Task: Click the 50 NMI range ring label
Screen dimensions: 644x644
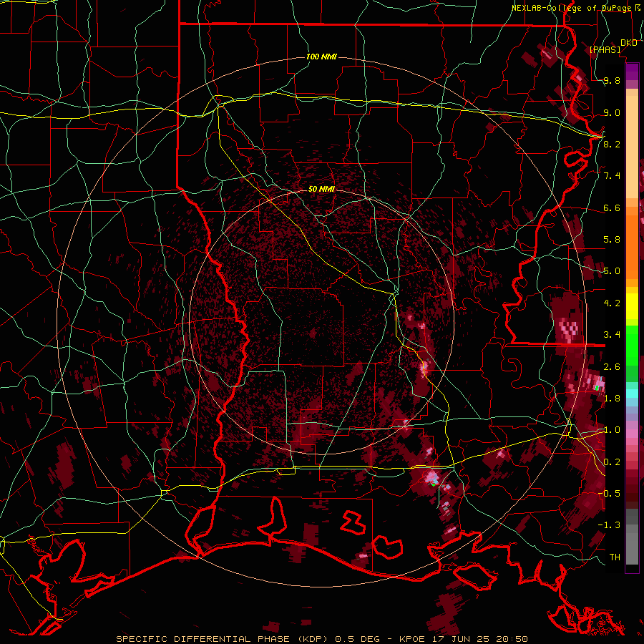Action: (321, 189)
